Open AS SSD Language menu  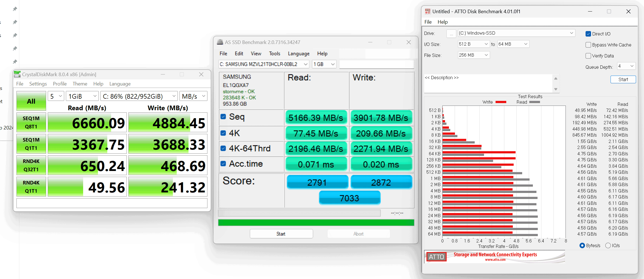[x=299, y=54]
